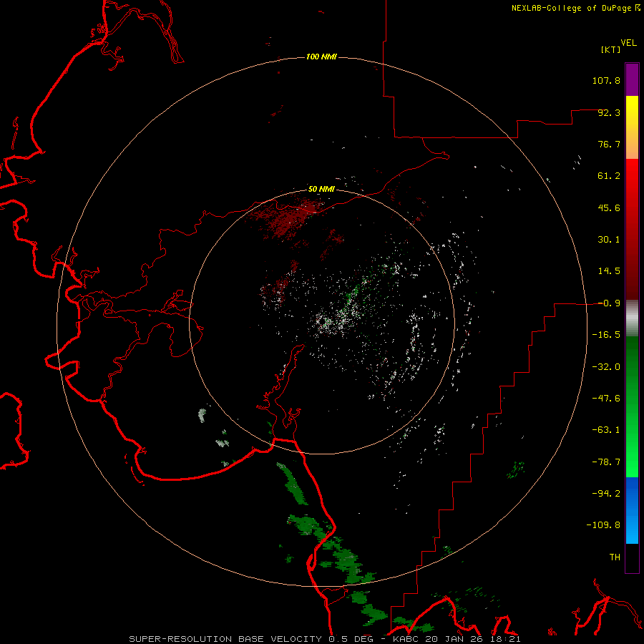644x644 pixels.
Task: Click the -109.8 scale value
Action: pos(603,525)
